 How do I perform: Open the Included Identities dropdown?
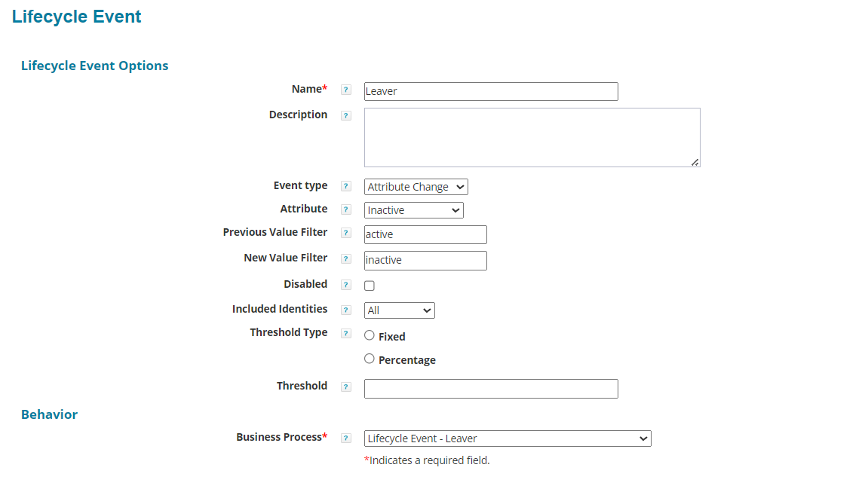(x=399, y=310)
